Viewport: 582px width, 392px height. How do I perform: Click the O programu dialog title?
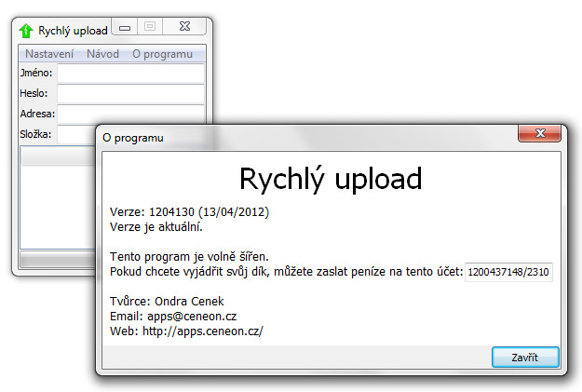click(133, 138)
